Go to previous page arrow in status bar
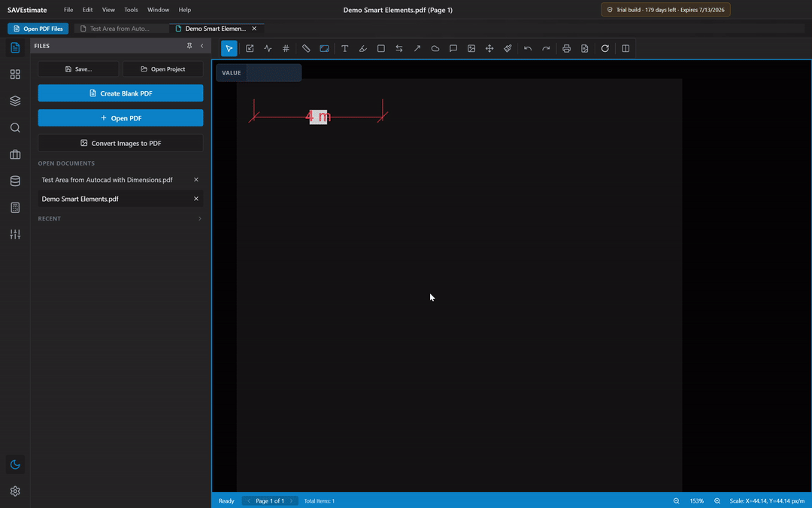 pyautogui.click(x=249, y=500)
